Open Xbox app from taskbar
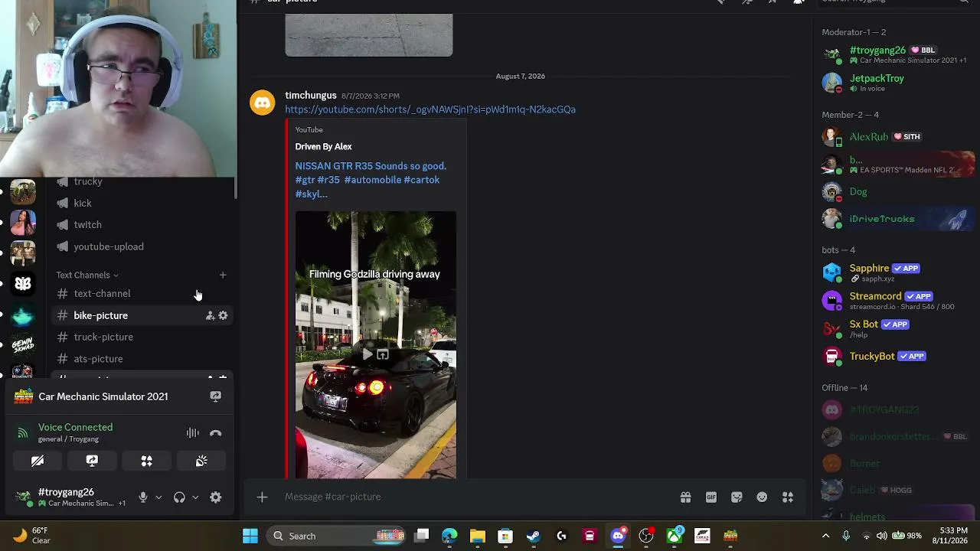 (675, 536)
